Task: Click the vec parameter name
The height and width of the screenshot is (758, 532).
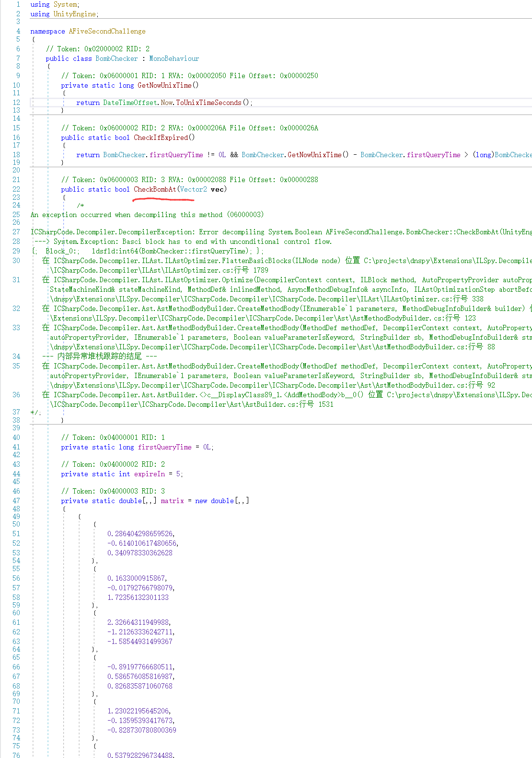Action: [x=217, y=189]
